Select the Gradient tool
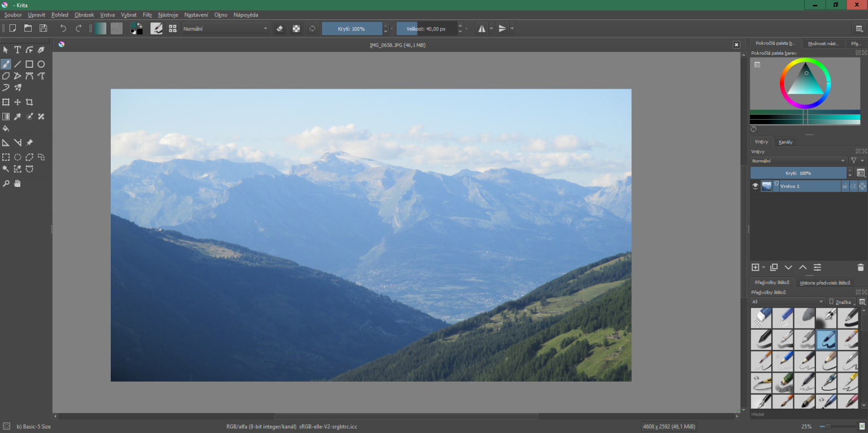 coord(6,116)
